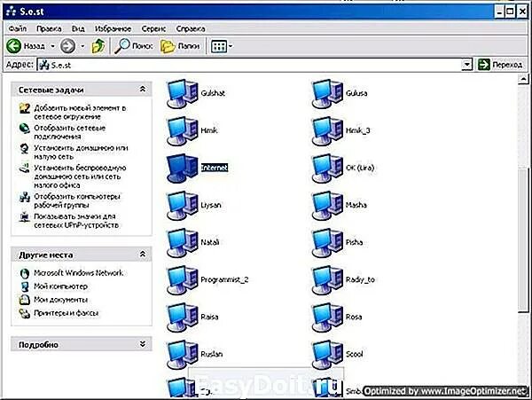Click Отобразить компьютеры рабочей группы link
The width and height of the screenshot is (532, 400).
(77, 200)
